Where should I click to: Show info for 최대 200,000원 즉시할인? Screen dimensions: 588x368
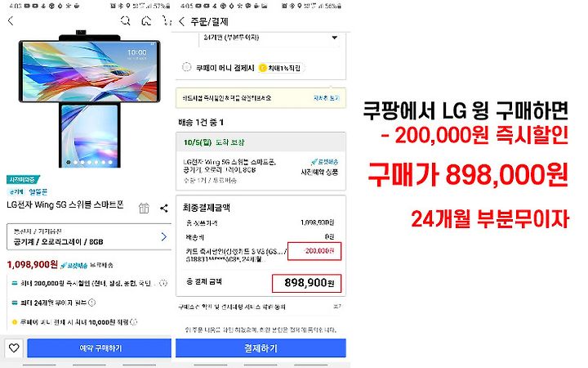click(x=163, y=283)
